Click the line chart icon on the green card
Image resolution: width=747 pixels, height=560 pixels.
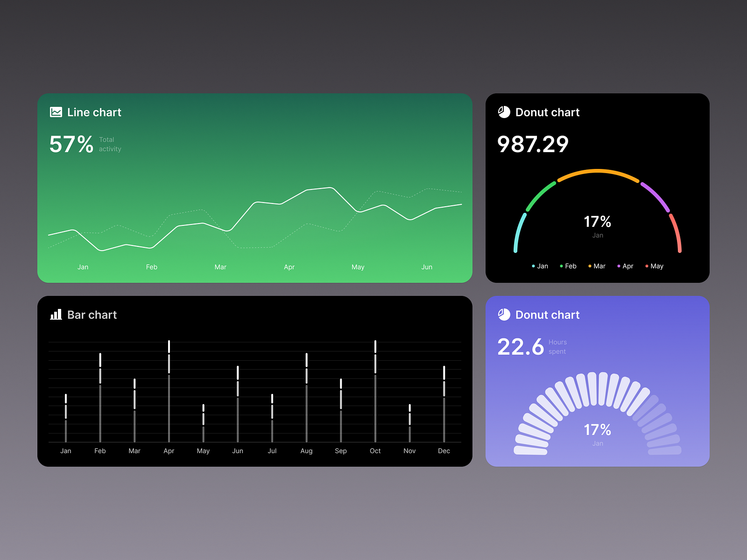tap(56, 112)
